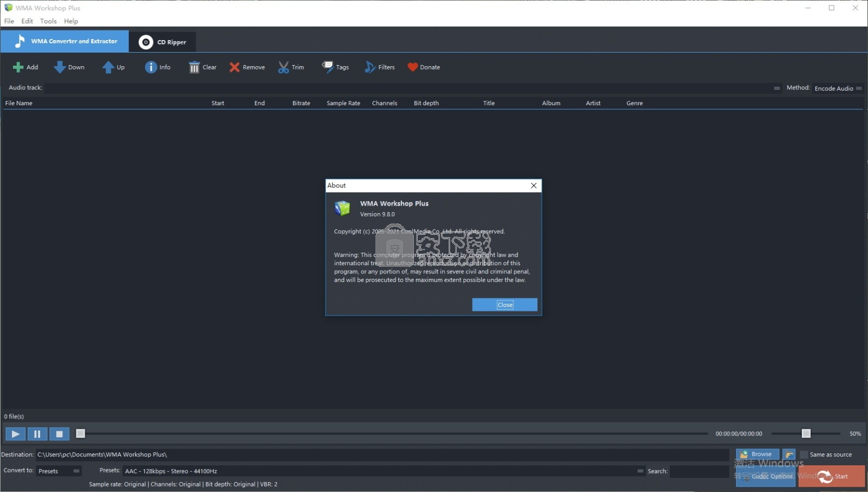Image resolution: width=868 pixels, height=492 pixels.
Task: Click the '00:00:00/00:00:00' time readout
Action: [738, 434]
